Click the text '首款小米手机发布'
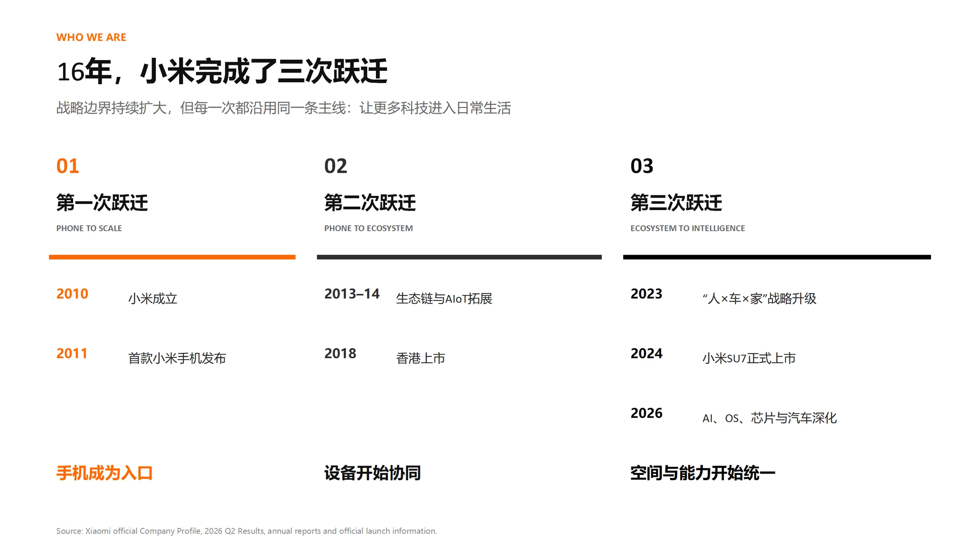 (x=177, y=358)
